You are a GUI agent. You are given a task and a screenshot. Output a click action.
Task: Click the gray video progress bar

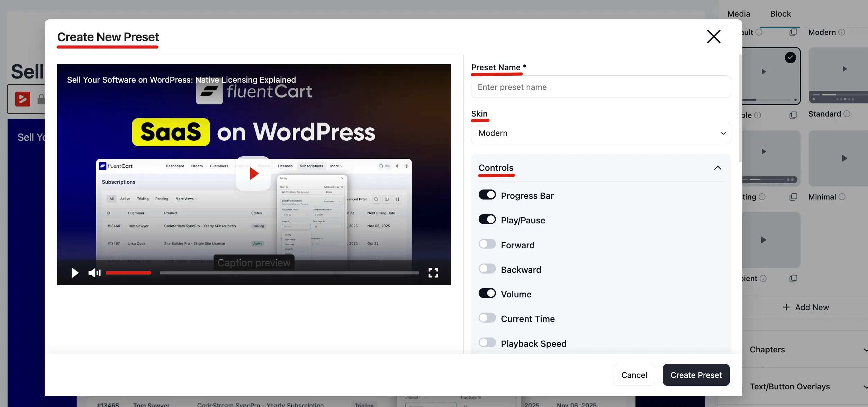[289, 273]
